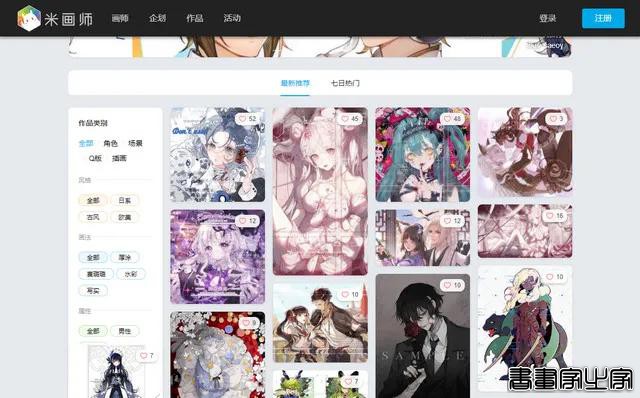Click heart icon on Miku artwork with 48
This screenshot has width=640, height=398.
click(448, 119)
